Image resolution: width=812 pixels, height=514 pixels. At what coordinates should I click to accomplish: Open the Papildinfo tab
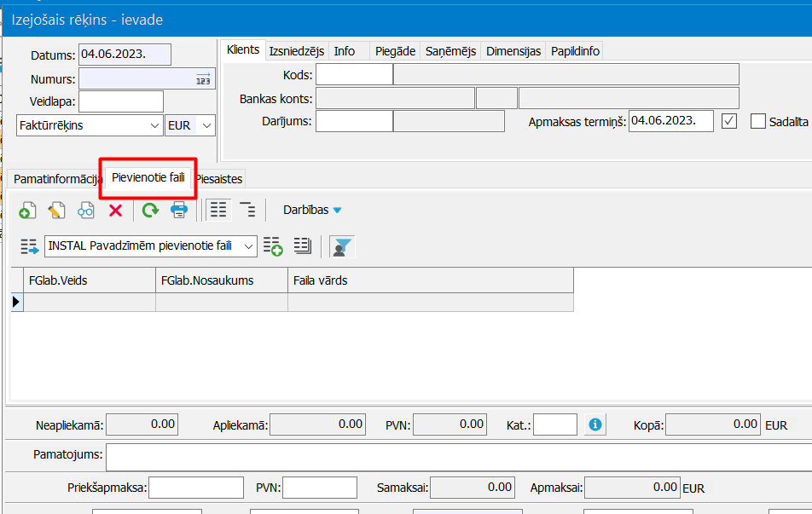pyautogui.click(x=575, y=51)
